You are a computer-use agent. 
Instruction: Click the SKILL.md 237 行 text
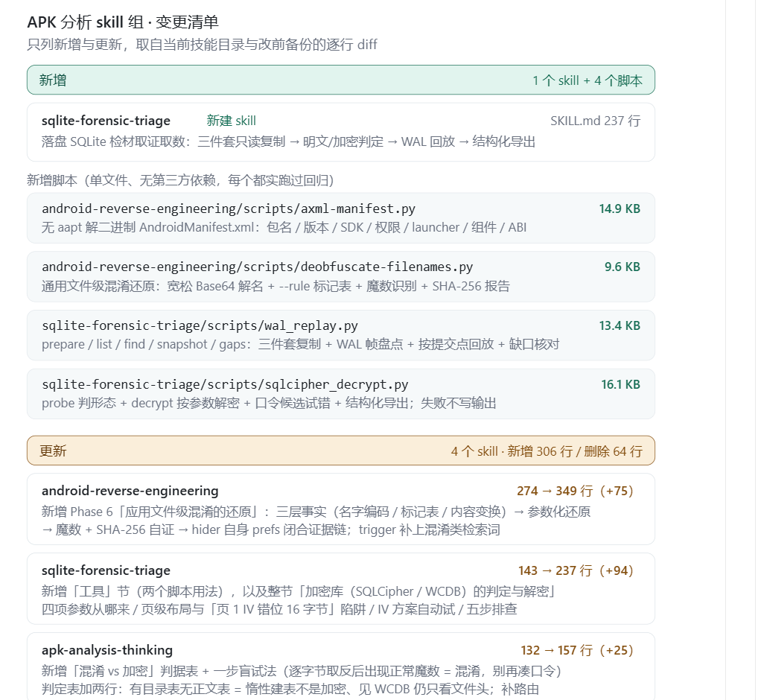(x=595, y=121)
